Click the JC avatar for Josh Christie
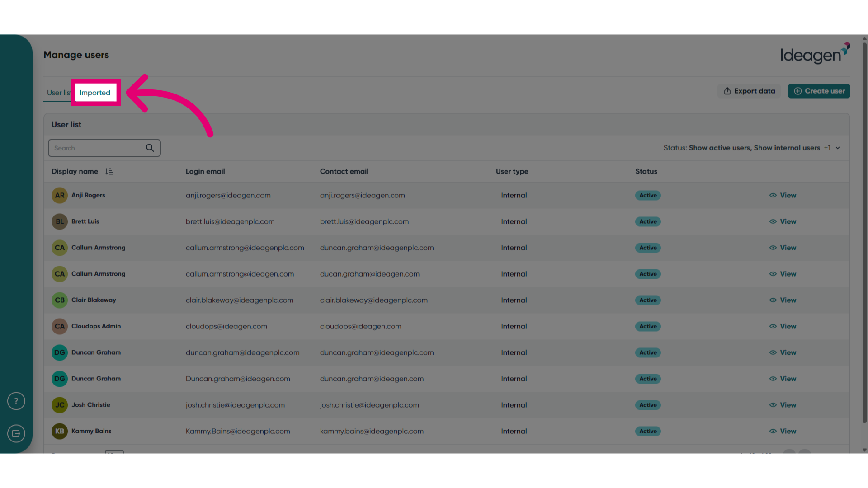The width and height of the screenshot is (868, 488). coord(60,405)
